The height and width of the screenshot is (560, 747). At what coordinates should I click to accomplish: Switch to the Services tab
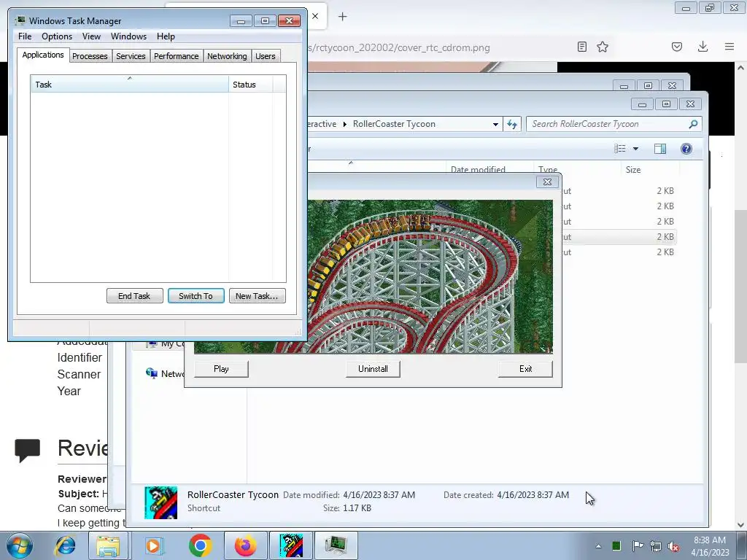click(131, 56)
